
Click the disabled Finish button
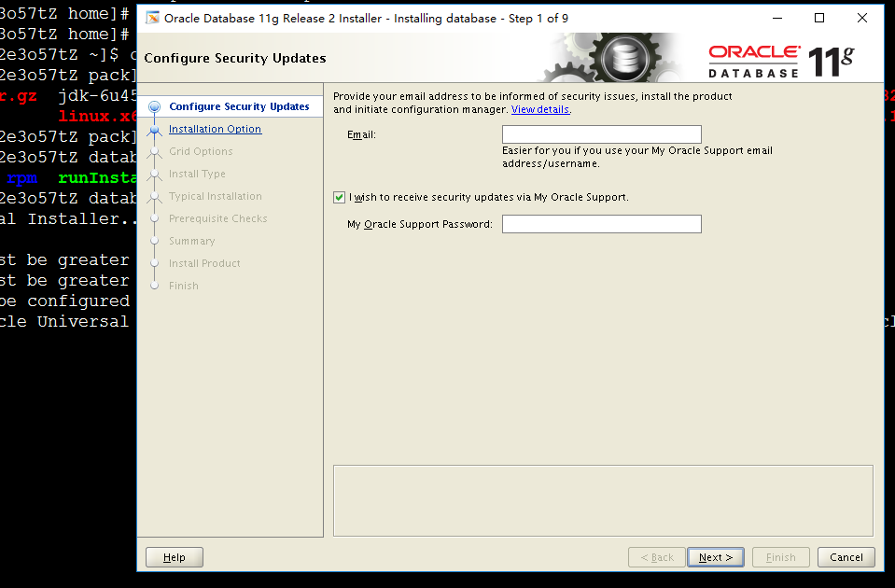click(780, 557)
